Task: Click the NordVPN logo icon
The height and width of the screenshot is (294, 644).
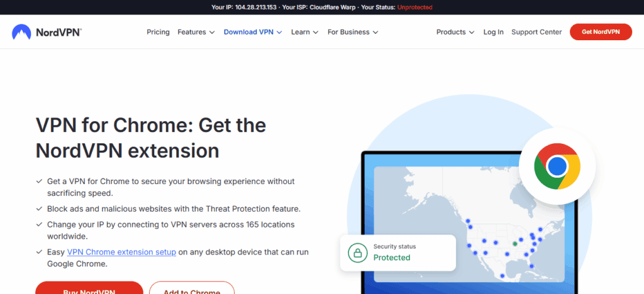Action: (x=22, y=32)
